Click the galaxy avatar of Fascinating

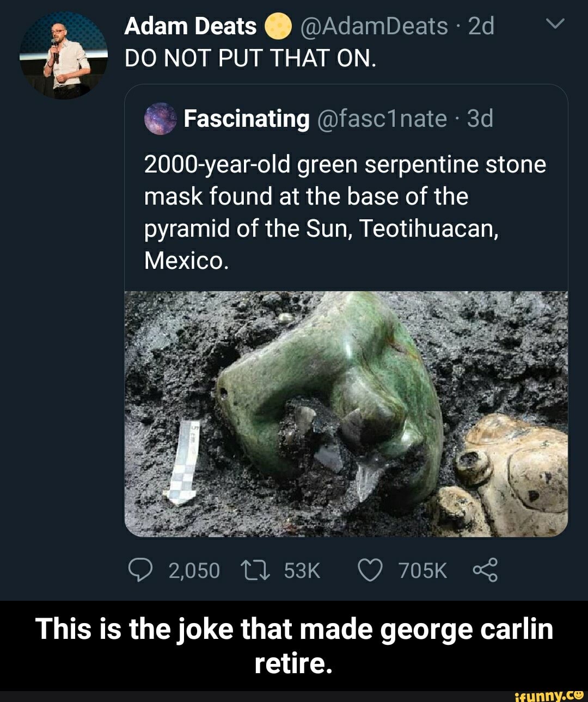pyautogui.click(x=160, y=119)
